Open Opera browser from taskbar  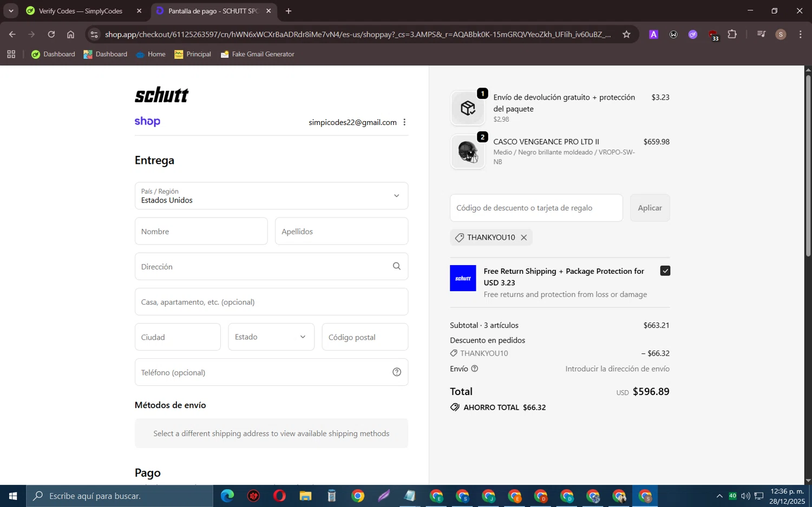pos(279,496)
